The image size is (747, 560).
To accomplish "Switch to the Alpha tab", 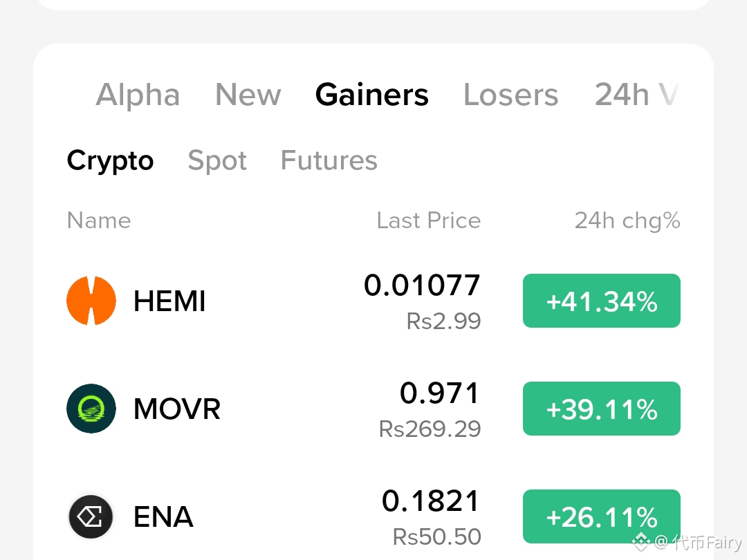I will (138, 94).
